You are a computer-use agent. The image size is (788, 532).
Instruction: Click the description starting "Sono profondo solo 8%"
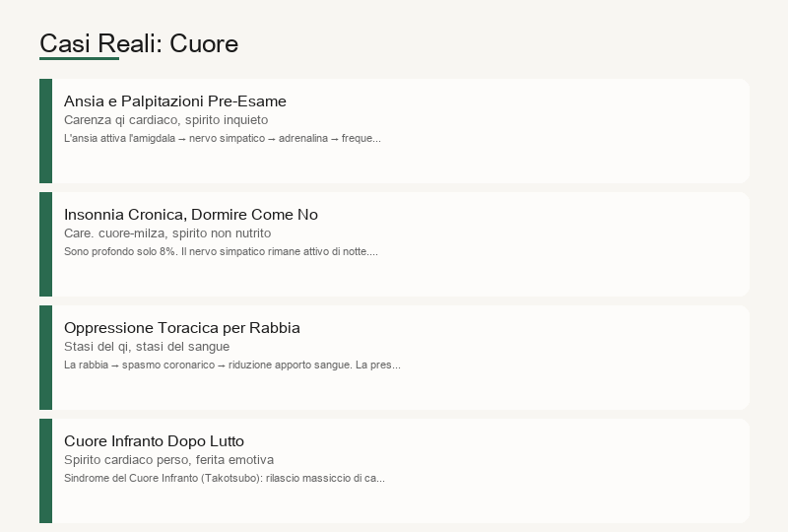(x=221, y=251)
